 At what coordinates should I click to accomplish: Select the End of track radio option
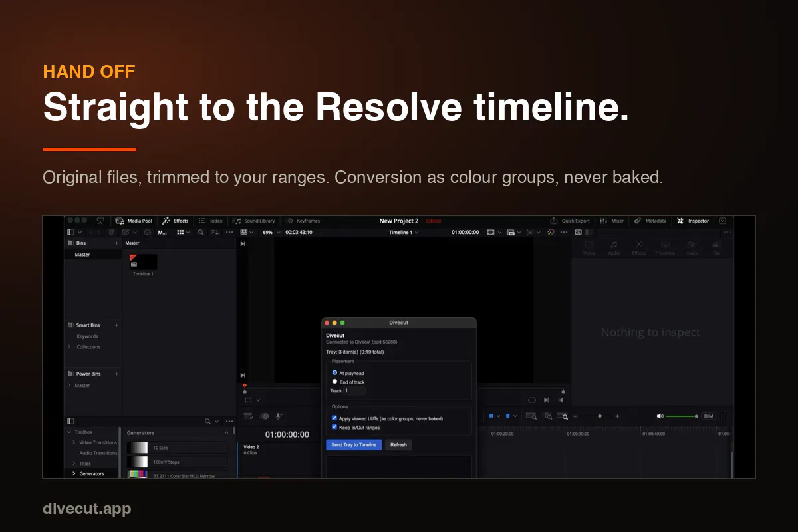click(334, 382)
